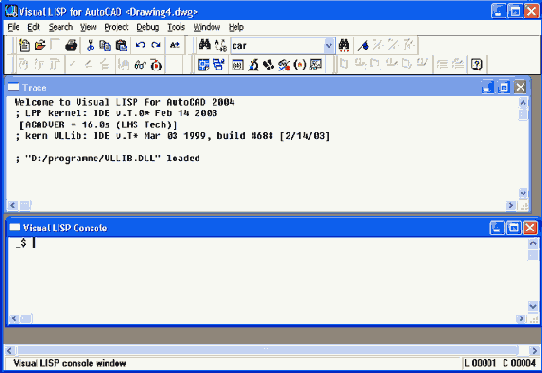Image resolution: width=542 pixels, height=373 pixels.
Task: Click the Paste clipboard icon
Action: point(121,45)
